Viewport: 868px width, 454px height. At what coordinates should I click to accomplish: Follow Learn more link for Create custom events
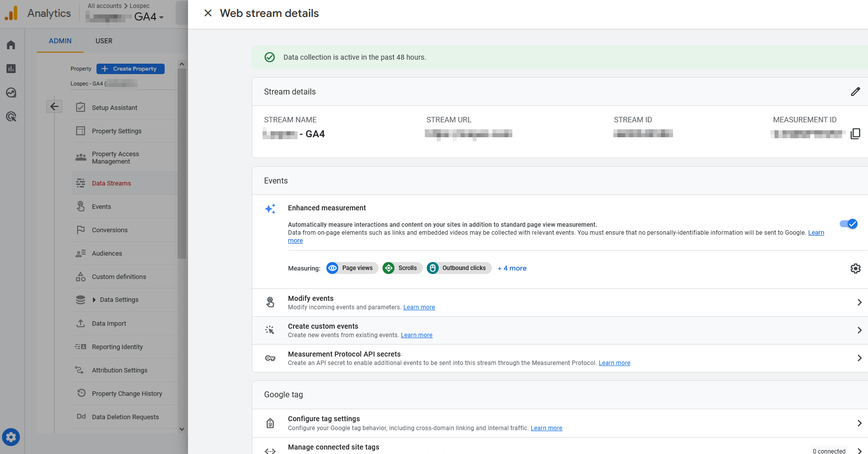click(416, 335)
